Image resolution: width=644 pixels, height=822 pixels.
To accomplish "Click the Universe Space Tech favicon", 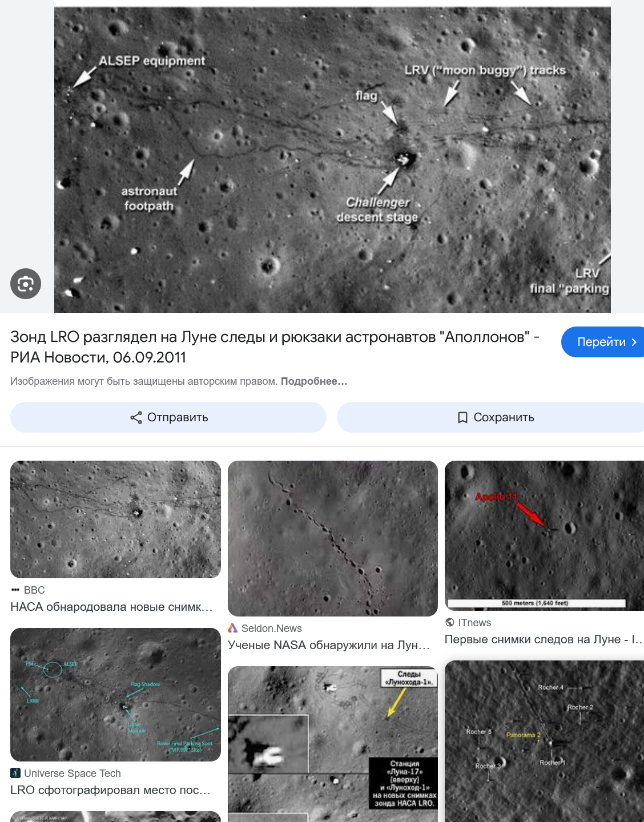I will (15, 773).
